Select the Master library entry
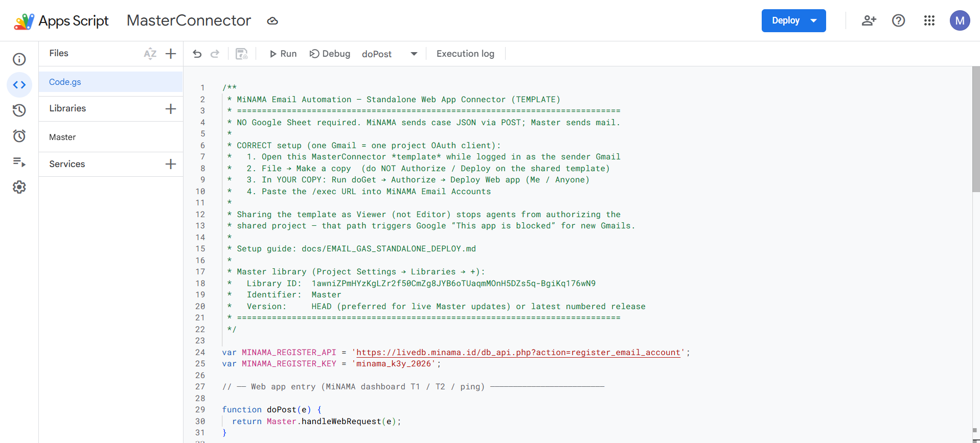Viewport: 980px width, 443px height. [110, 137]
